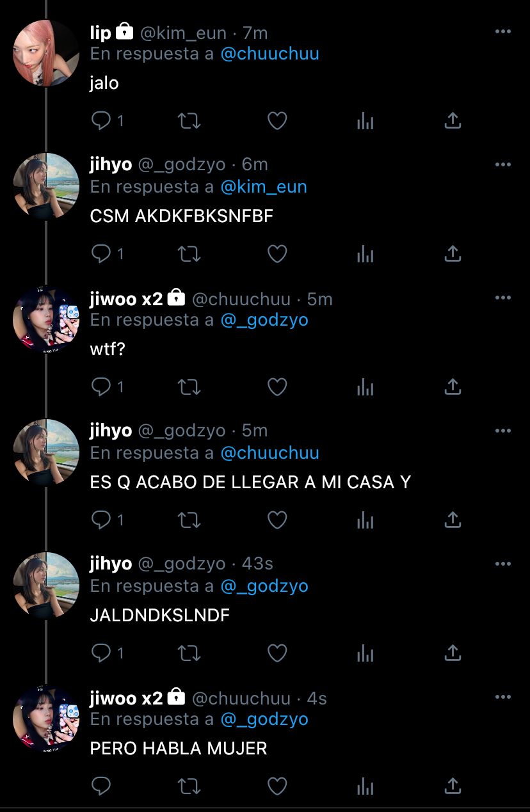530x812 pixels.
Task: Open lip's pink-haired profile picture
Action: pyautogui.click(x=46, y=53)
